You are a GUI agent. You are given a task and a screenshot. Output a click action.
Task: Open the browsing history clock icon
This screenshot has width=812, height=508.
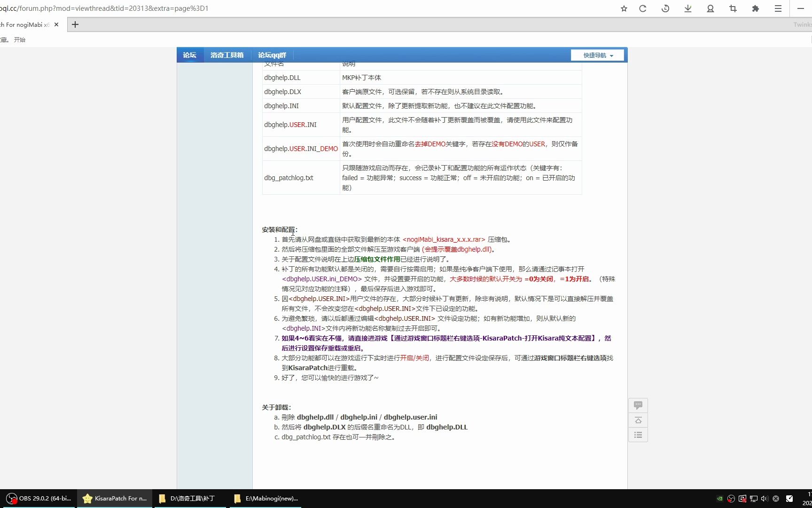click(665, 8)
